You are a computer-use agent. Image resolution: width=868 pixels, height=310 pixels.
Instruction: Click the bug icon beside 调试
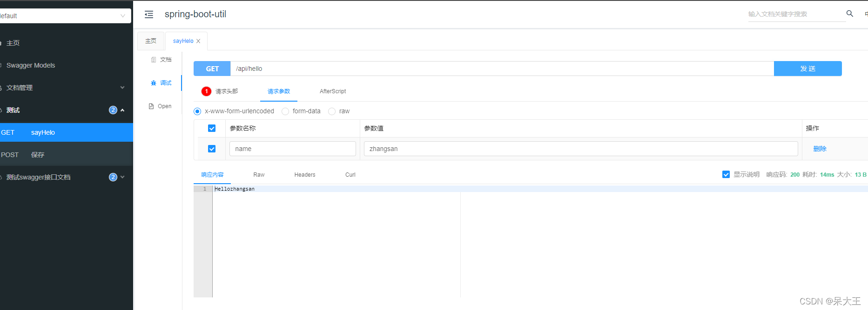coord(154,83)
